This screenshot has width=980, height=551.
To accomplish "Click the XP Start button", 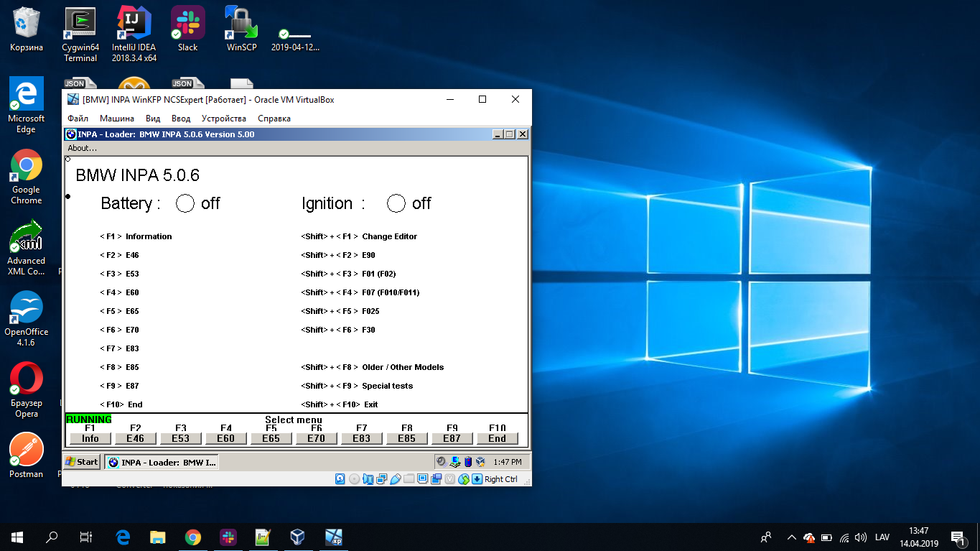I will [x=82, y=462].
